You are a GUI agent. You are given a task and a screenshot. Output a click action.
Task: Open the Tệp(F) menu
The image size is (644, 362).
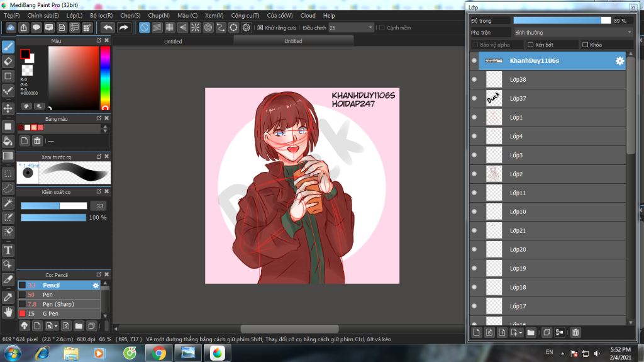(x=11, y=15)
